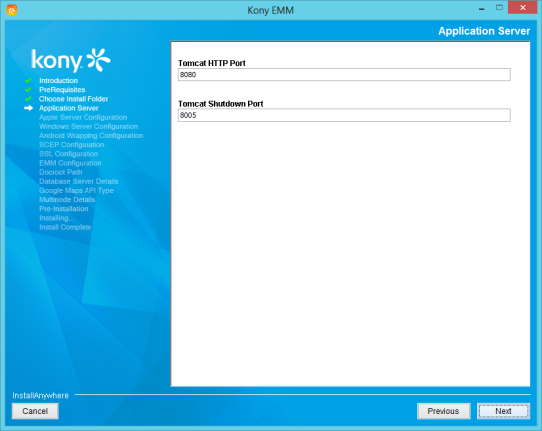Cancel the Kony EMM installation

point(35,411)
